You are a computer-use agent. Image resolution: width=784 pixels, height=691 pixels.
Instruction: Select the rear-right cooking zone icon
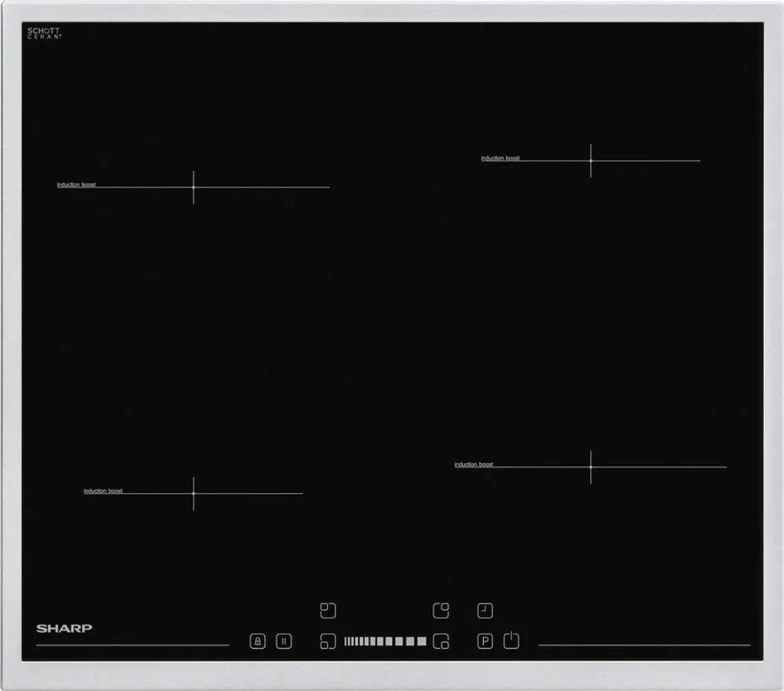click(x=441, y=610)
